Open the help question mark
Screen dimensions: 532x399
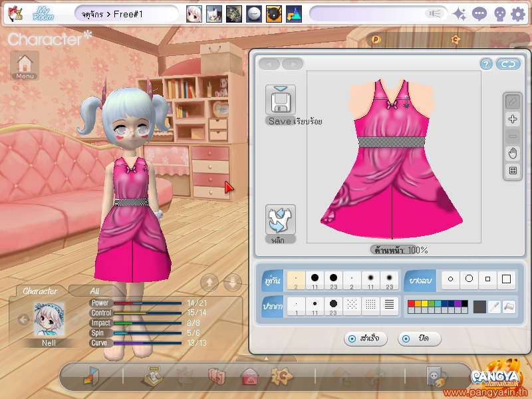pos(486,64)
